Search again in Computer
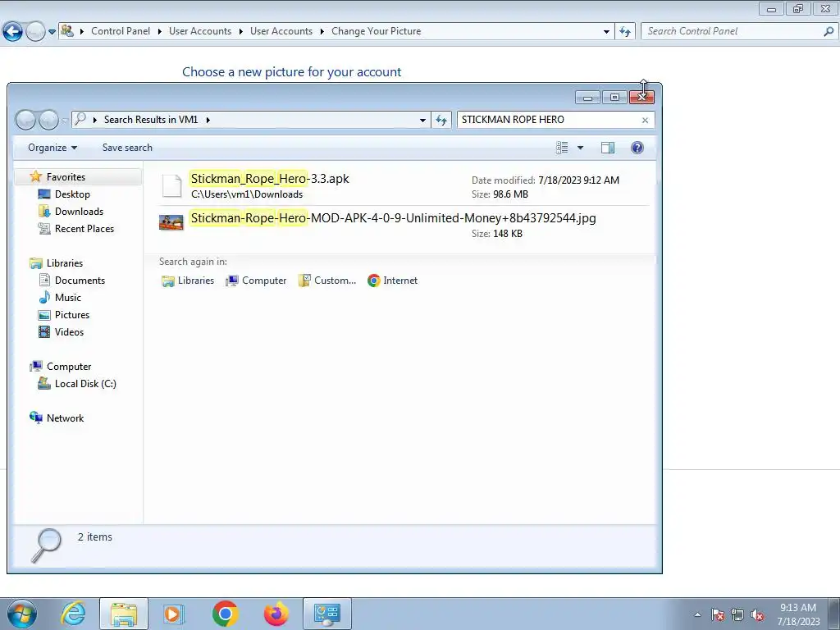Viewport: 840px width, 630px height. coord(256,281)
